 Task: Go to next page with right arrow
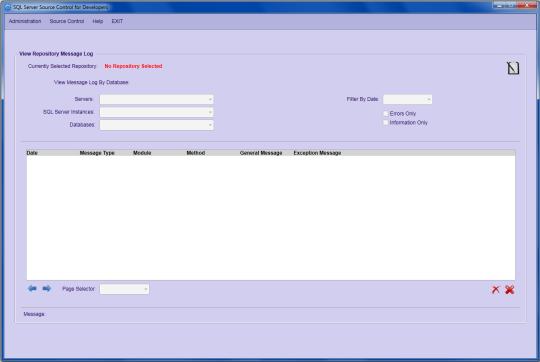click(x=47, y=288)
